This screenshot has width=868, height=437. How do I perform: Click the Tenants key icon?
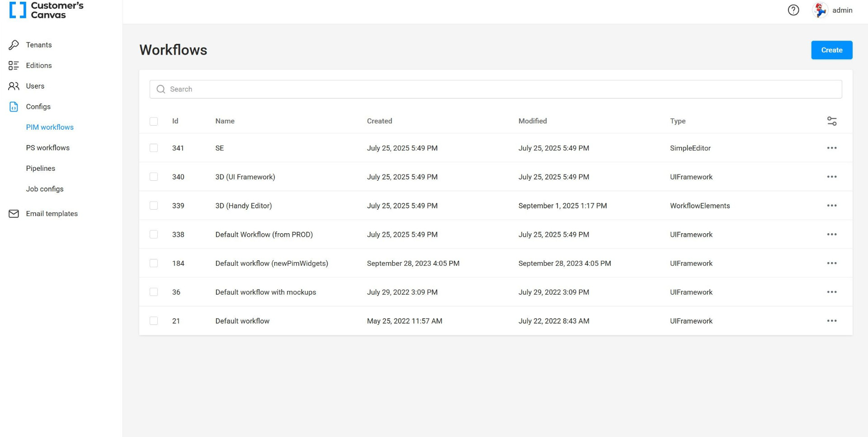coord(14,45)
